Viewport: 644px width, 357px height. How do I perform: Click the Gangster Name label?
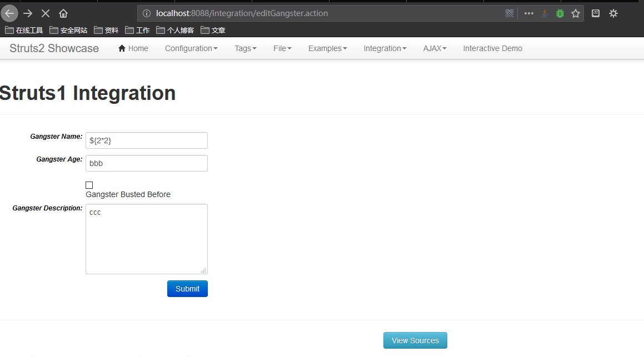pos(56,137)
